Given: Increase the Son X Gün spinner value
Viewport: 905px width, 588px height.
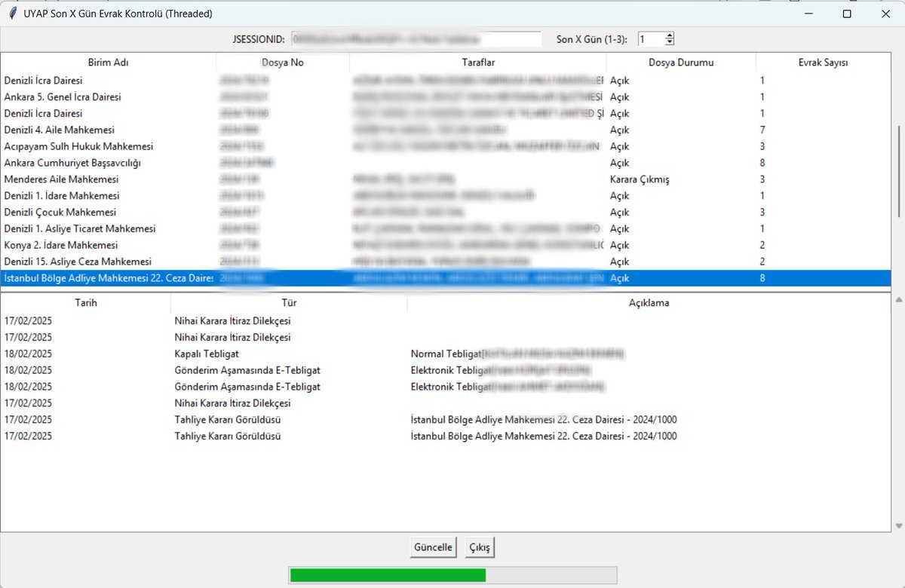Looking at the screenshot, I should click(670, 35).
